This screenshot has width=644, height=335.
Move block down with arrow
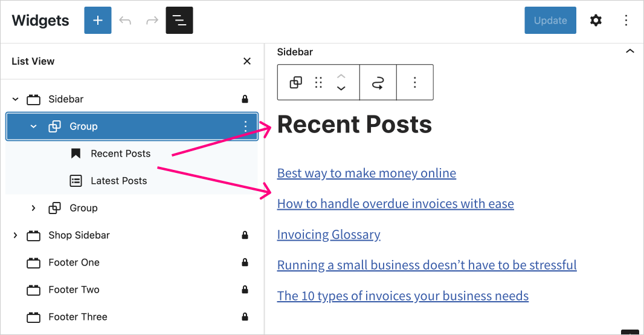(341, 88)
